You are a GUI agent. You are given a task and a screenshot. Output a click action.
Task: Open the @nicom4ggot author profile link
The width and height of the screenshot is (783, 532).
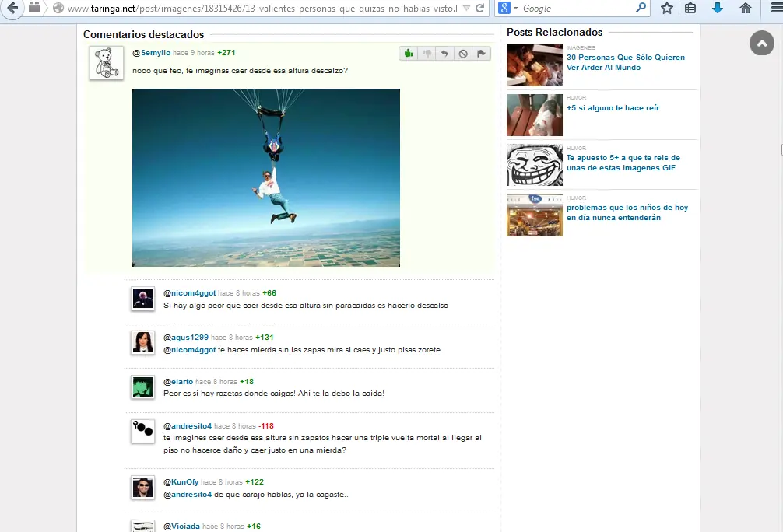[190, 293]
